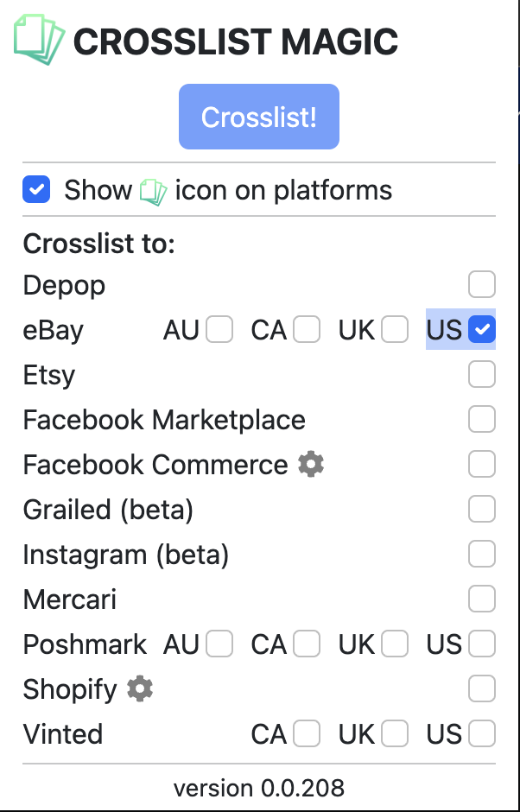
Task: Check the Poshmark US box
Action: (481, 644)
